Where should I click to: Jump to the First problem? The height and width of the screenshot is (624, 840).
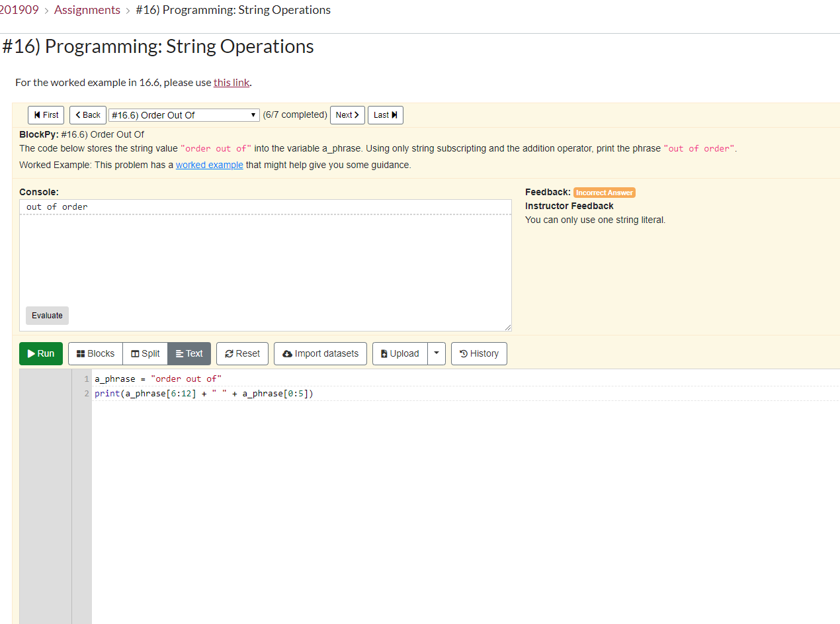click(46, 114)
